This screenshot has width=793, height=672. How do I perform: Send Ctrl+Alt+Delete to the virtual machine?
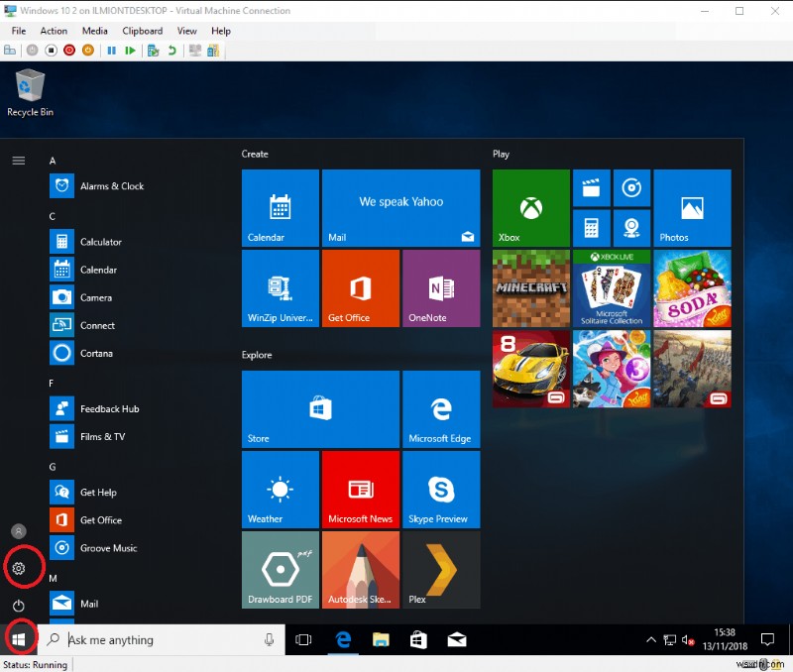(x=10, y=50)
